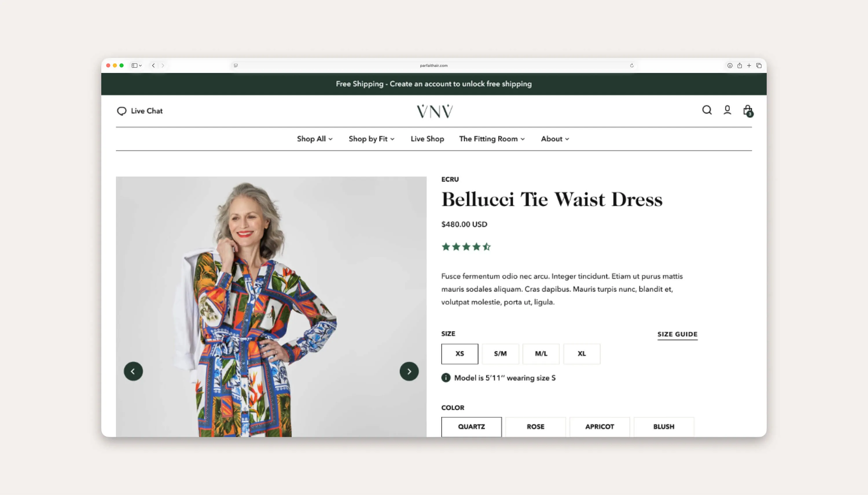The height and width of the screenshot is (495, 868).
Task: Click the search magnifier icon
Action: click(706, 110)
